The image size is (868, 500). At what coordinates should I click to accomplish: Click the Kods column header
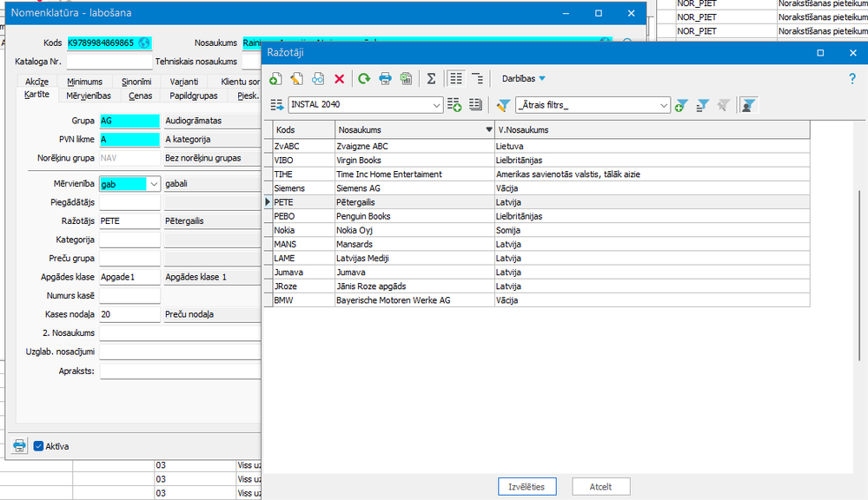tap(304, 129)
